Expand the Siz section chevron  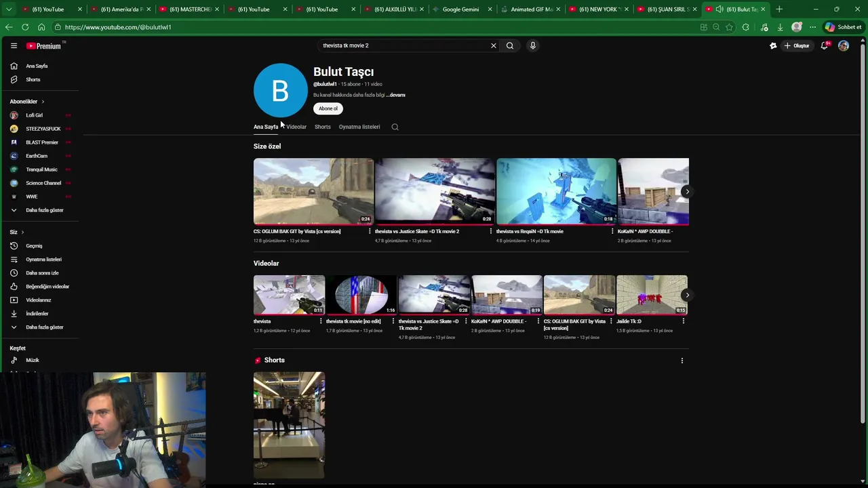(x=22, y=232)
